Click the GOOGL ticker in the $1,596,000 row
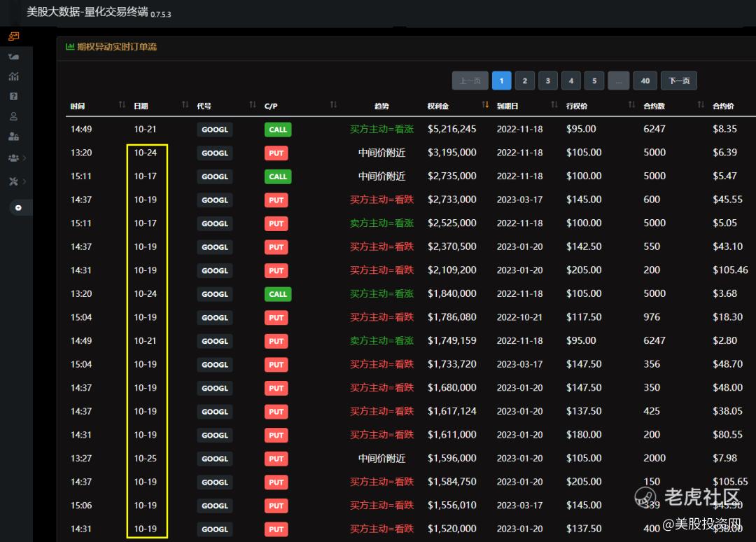Image resolution: width=756 pixels, height=542 pixels. 215,459
